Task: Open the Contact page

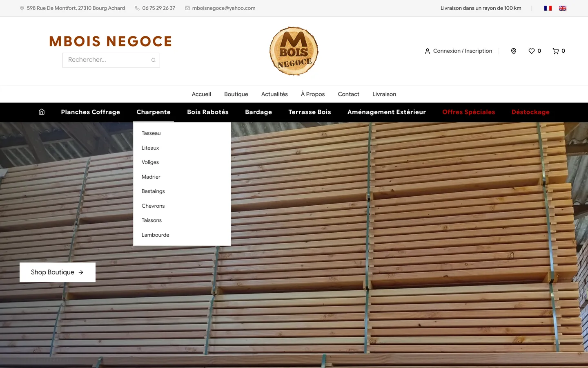Action: 349,94
